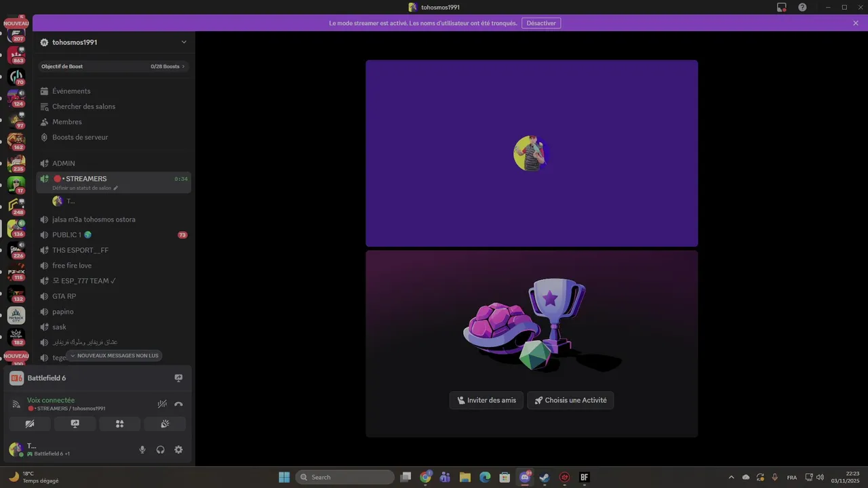868x488 pixels.
Task: Click Désactiver streamer mode button
Action: pos(541,23)
